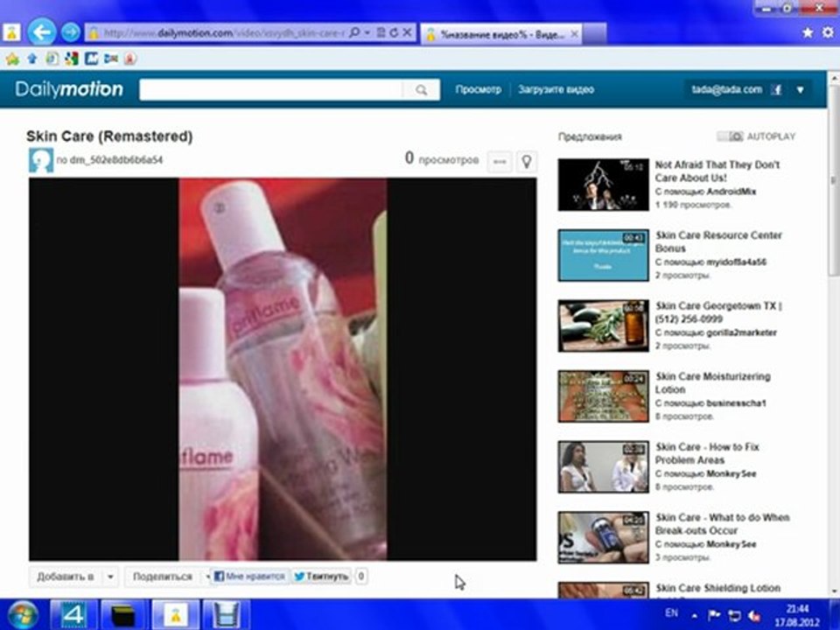The image size is (840, 630).
Task: Open the browser Tools gear icon
Action: pos(829,32)
